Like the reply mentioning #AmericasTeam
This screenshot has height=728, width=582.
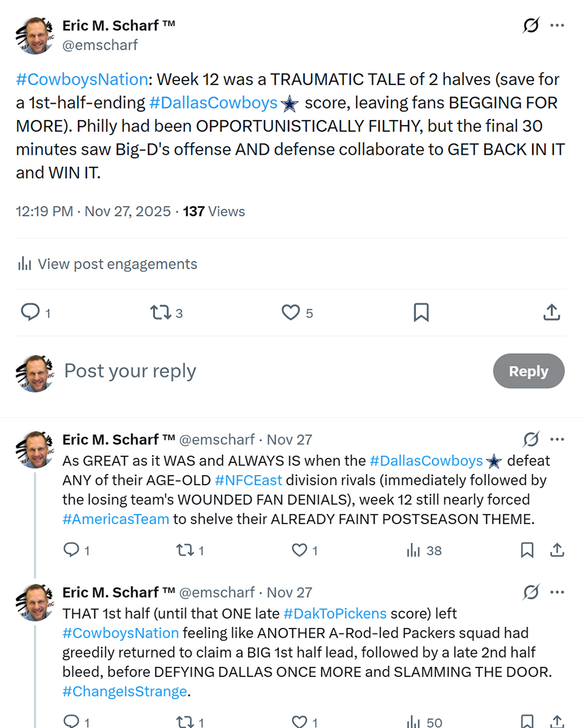point(300,550)
